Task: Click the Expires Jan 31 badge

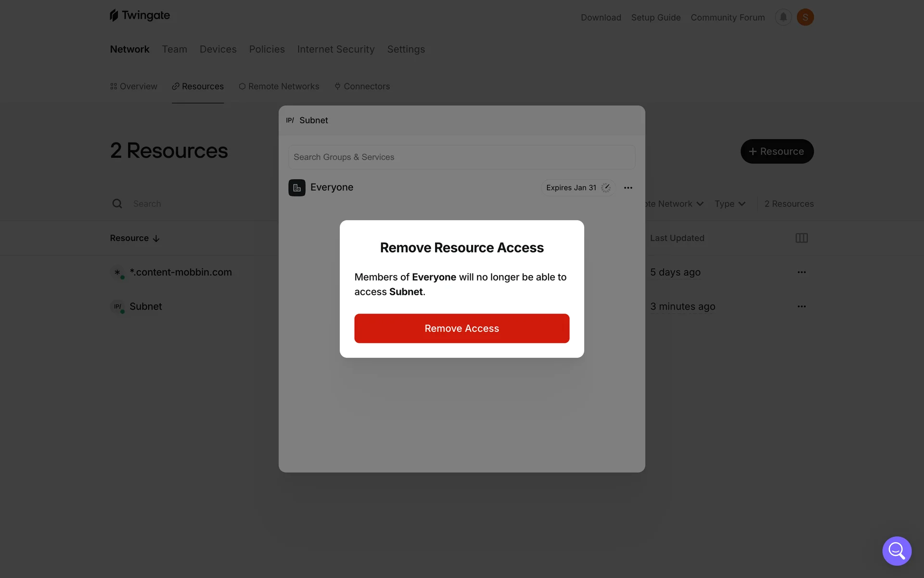Action: (577, 188)
